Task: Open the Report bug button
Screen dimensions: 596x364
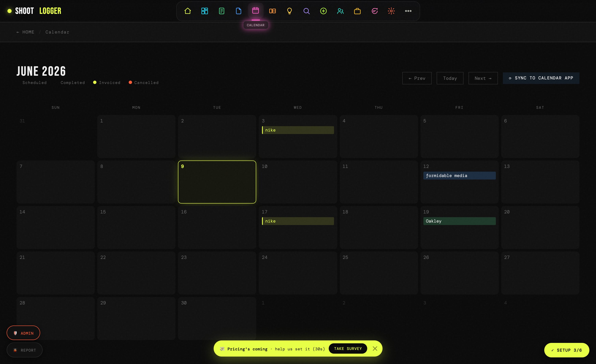Action: pyautogui.click(x=24, y=350)
